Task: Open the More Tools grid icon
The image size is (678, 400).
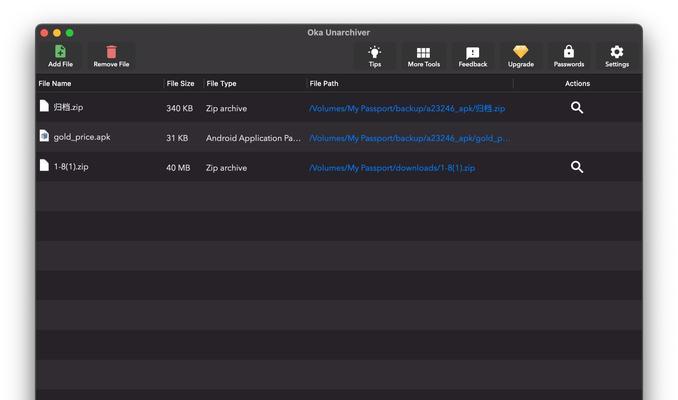Action: (423, 52)
